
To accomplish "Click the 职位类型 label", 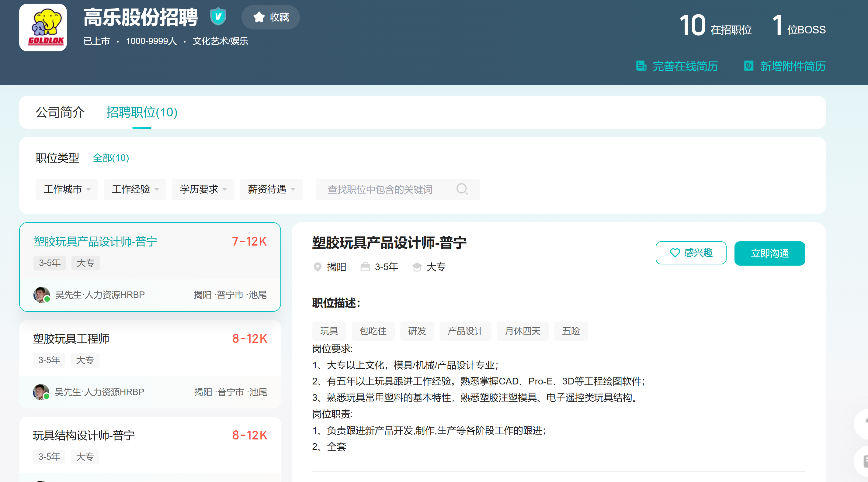I will [57, 158].
